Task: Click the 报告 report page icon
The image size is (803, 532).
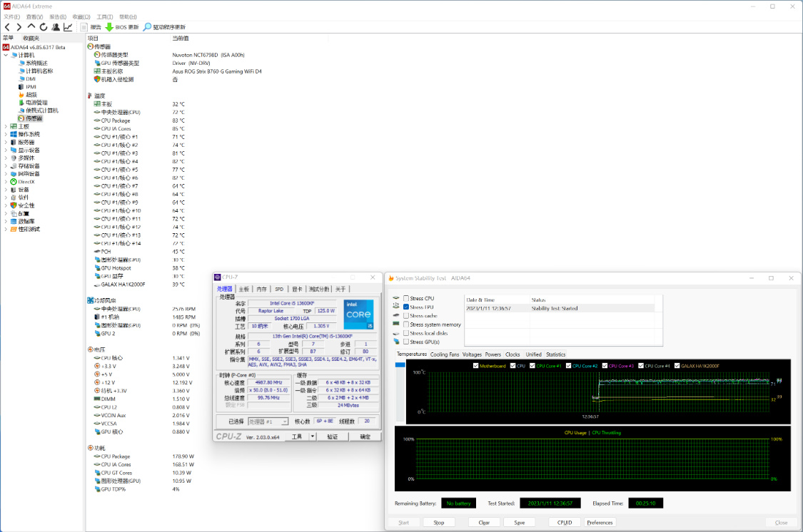Action: [84, 27]
